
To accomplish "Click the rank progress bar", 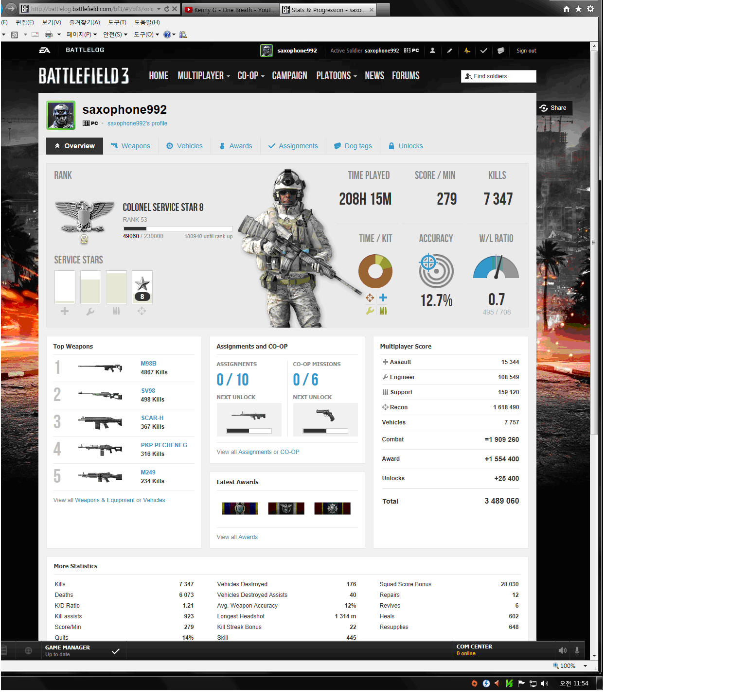I will [178, 228].
